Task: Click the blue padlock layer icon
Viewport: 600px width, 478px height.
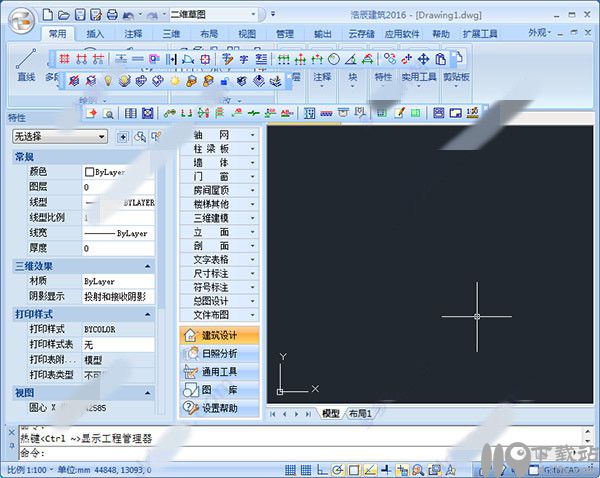Action: click(225, 81)
